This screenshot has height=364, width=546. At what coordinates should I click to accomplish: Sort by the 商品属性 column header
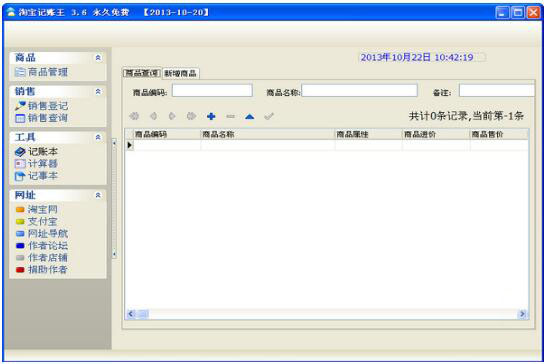368,134
